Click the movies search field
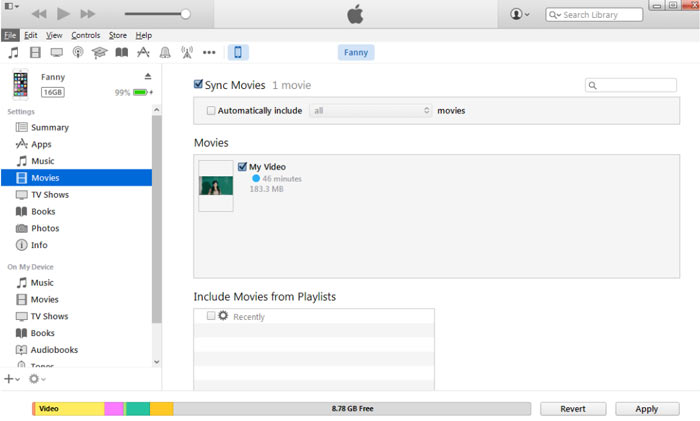 [x=631, y=85]
